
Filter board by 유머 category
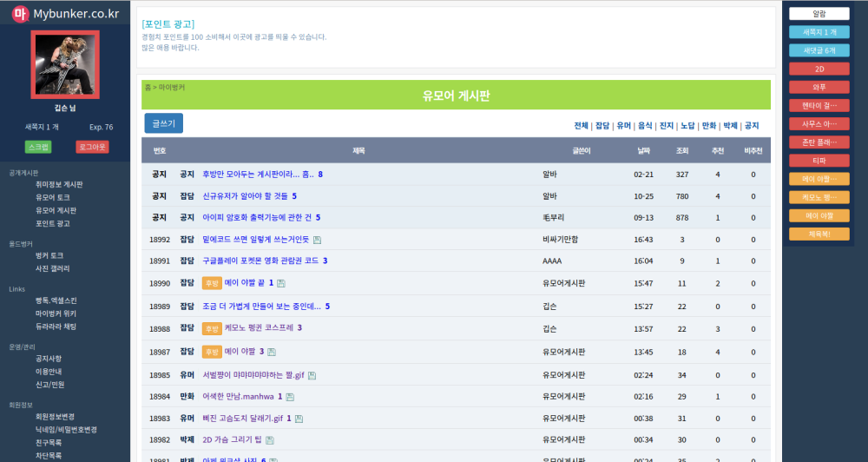pyautogui.click(x=623, y=126)
